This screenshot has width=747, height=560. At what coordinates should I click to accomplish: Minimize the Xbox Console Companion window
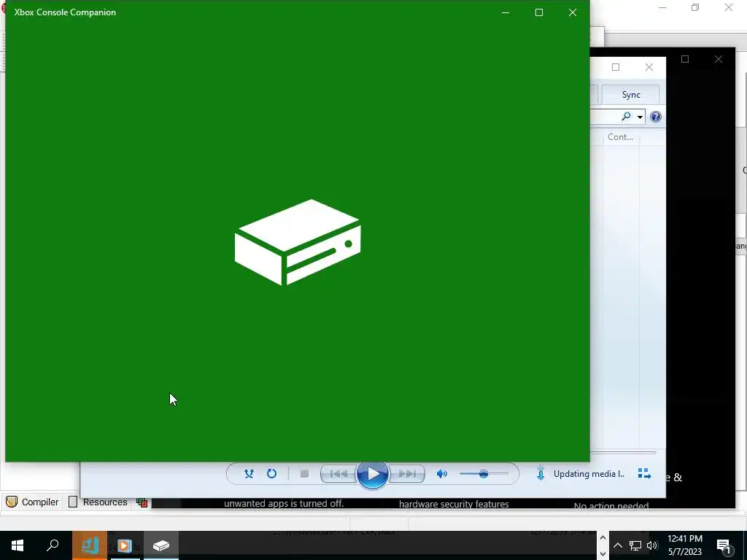coord(506,12)
